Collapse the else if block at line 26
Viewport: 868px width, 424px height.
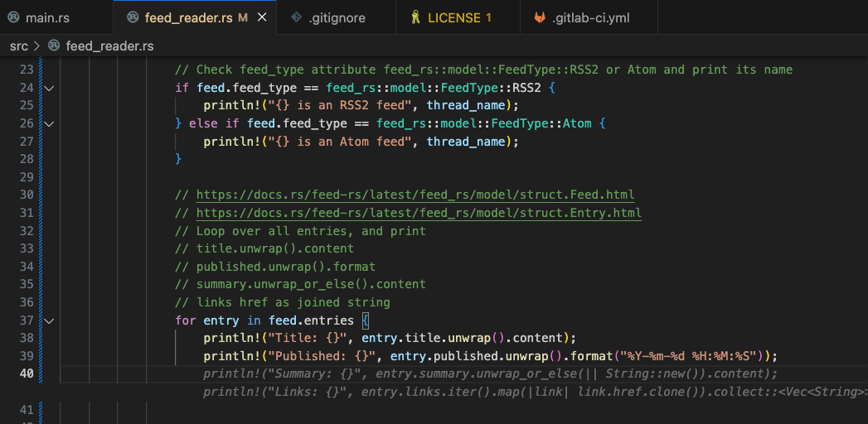(49, 124)
